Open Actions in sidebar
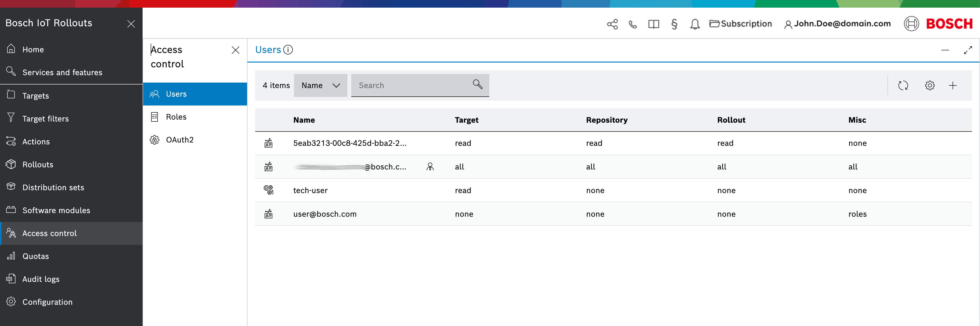Viewport: 980px width, 326px height. click(x=71, y=141)
